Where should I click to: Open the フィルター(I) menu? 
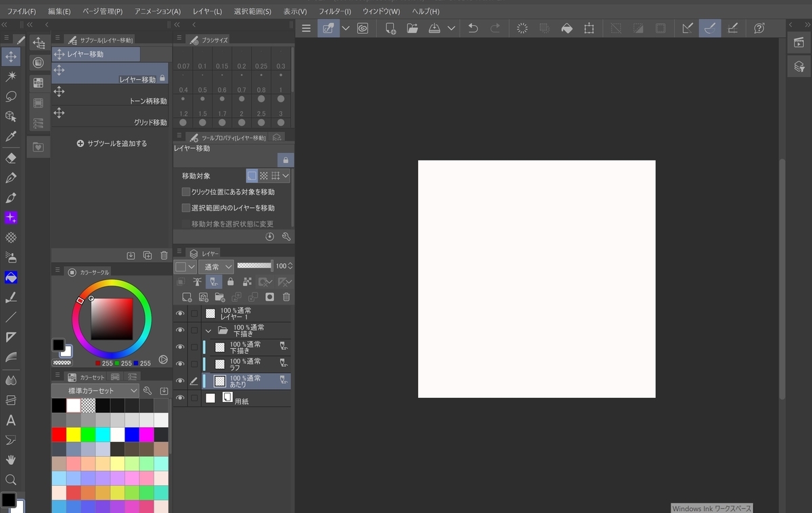334,12
